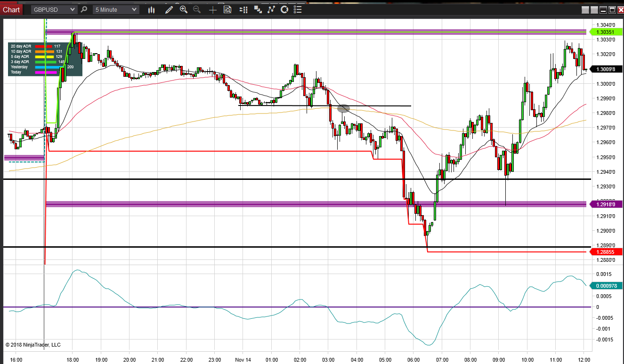
Task: Maximize the chart window
Action: [x=612, y=9]
